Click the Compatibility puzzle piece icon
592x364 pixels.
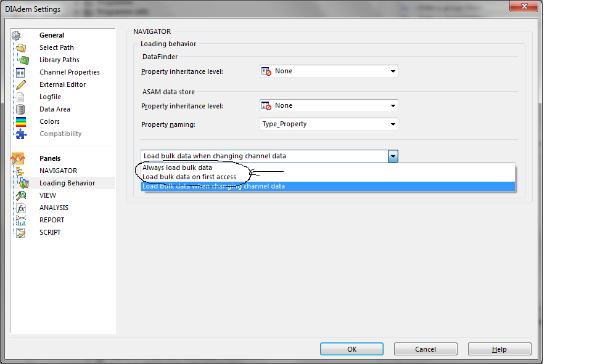21,134
